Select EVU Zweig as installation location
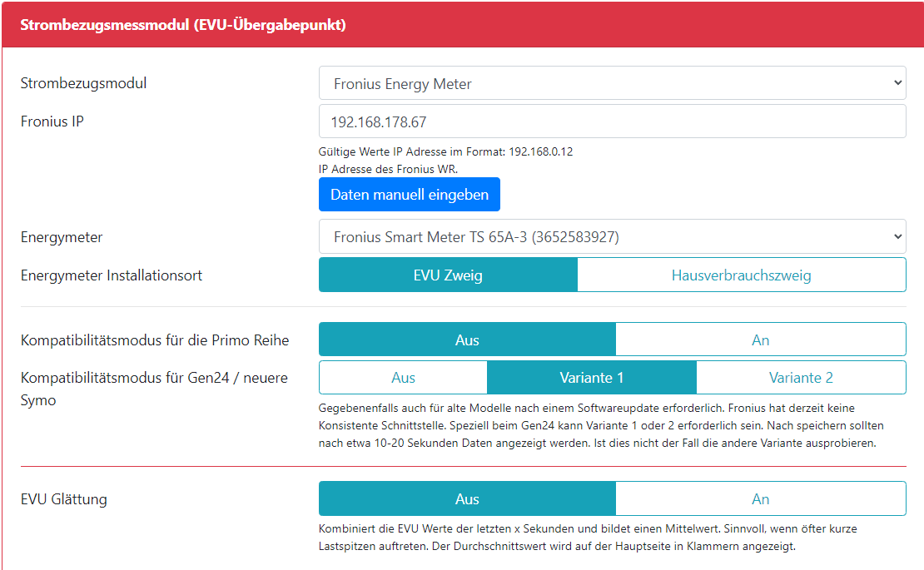Image resolution: width=924 pixels, height=570 pixels. coord(448,275)
